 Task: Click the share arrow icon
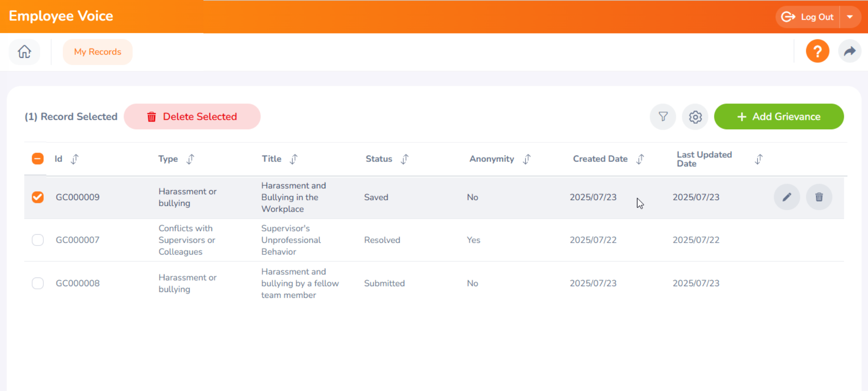tap(849, 52)
